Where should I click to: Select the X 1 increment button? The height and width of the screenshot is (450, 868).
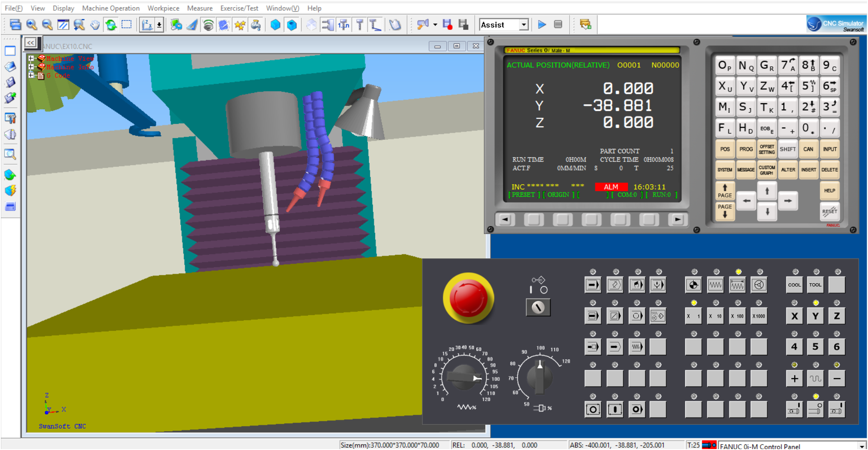693,316
